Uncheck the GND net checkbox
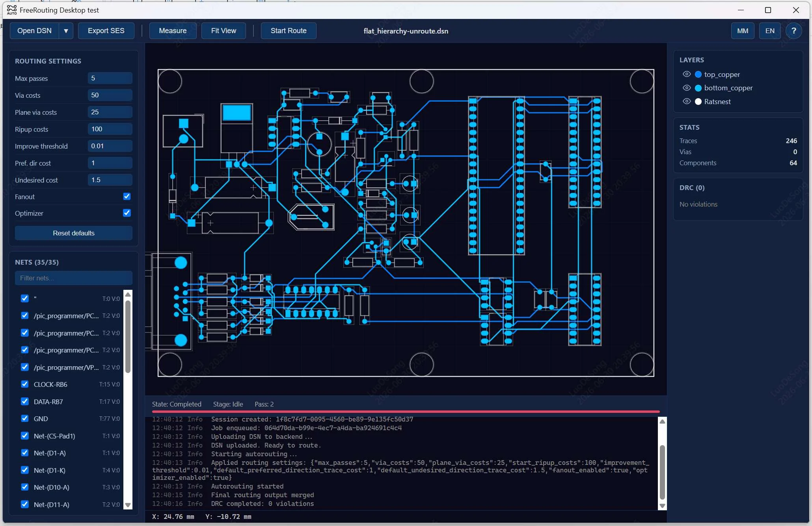Viewport: 812px width, 526px height. (x=25, y=418)
